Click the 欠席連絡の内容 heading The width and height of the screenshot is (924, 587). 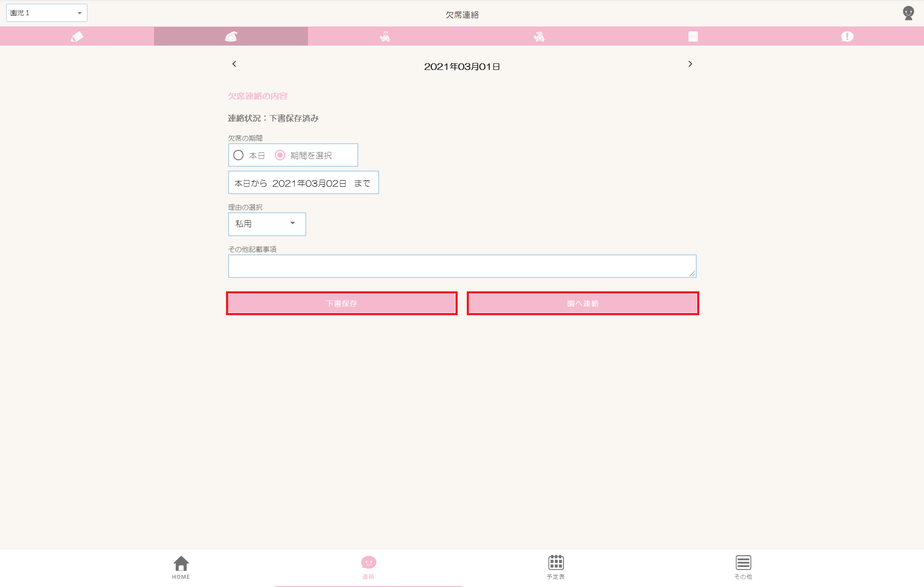(258, 96)
